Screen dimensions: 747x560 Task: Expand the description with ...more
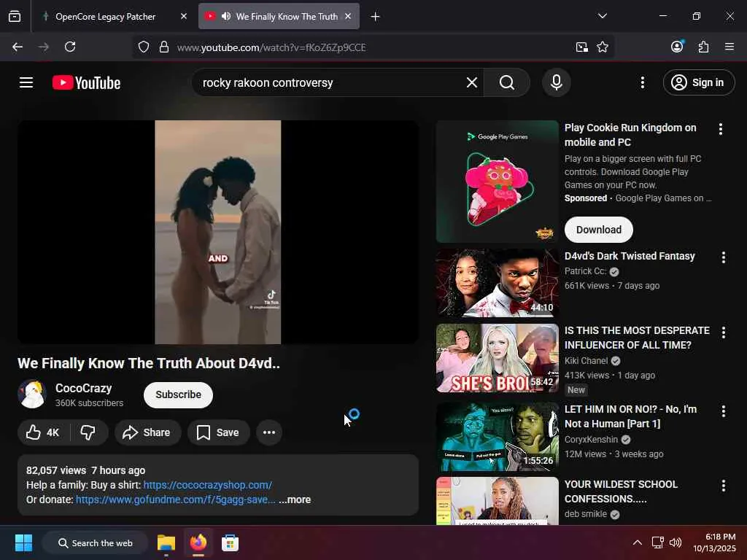pos(295,499)
